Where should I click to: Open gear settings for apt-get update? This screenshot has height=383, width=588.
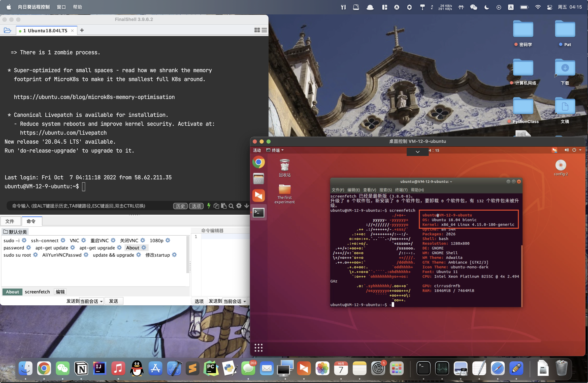click(x=73, y=248)
